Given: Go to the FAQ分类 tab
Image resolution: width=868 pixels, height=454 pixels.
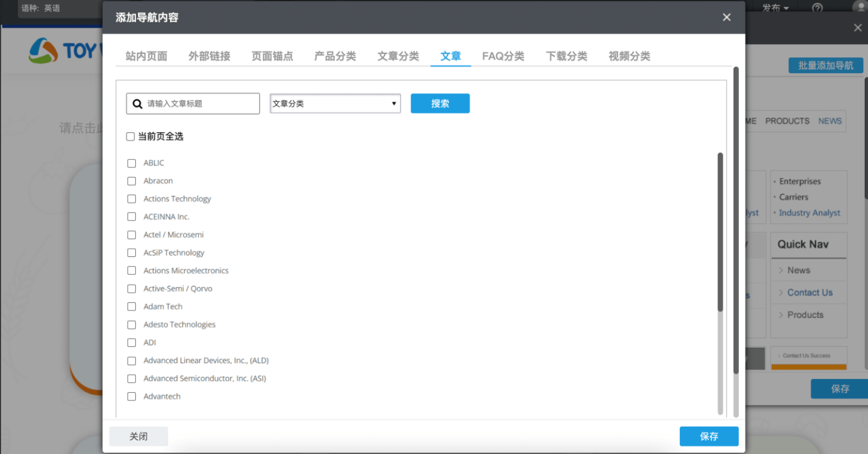Looking at the screenshot, I should 503,56.
